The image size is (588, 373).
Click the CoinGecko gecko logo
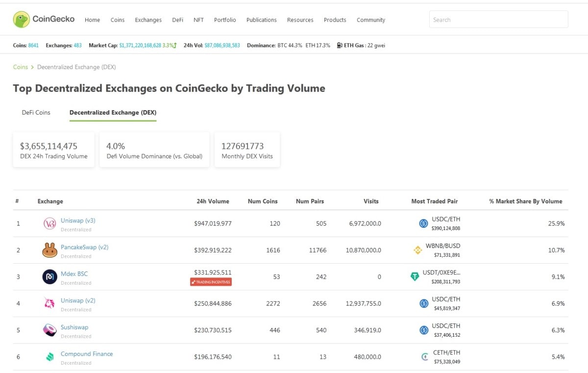click(21, 20)
